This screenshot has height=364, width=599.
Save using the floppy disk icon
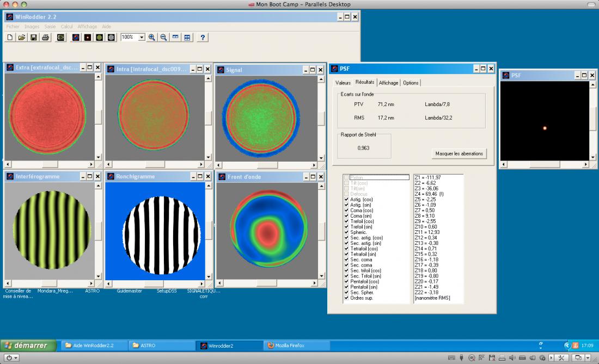pyautogui.click(x=34, y=38)
